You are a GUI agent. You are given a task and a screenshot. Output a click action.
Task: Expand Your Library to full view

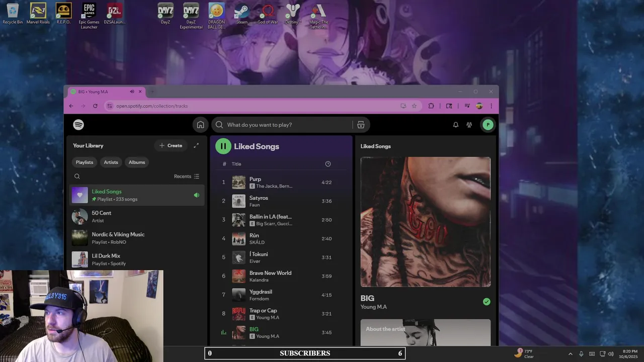(x=196, y=145)
